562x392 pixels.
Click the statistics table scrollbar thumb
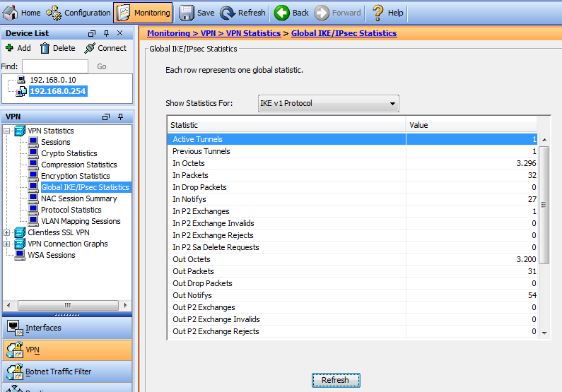pos(544,205)
